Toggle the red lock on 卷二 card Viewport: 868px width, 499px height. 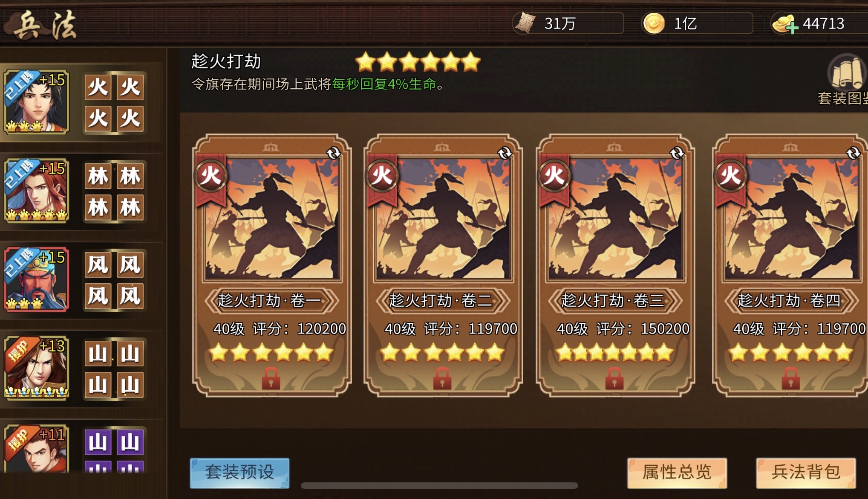pyautogui.click(x=442, y=378)
